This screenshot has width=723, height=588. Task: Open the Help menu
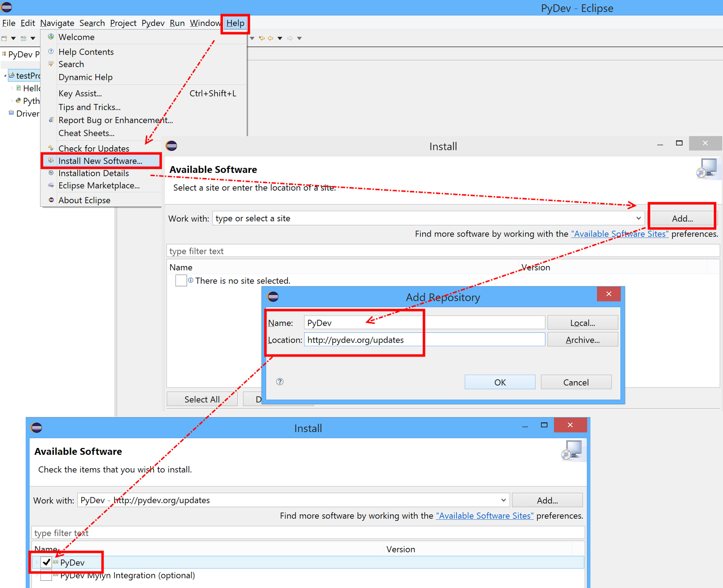coord(235,23)
